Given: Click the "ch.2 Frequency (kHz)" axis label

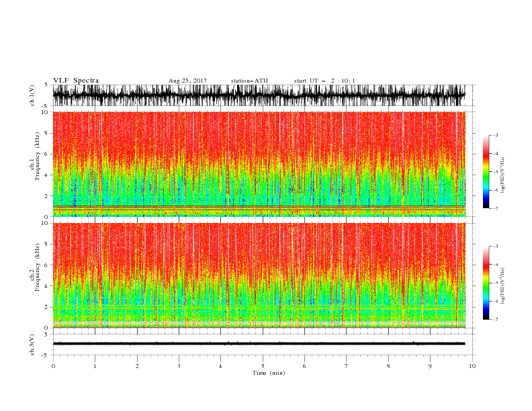Looking at the screenshot, I should (x=35, y=267).
